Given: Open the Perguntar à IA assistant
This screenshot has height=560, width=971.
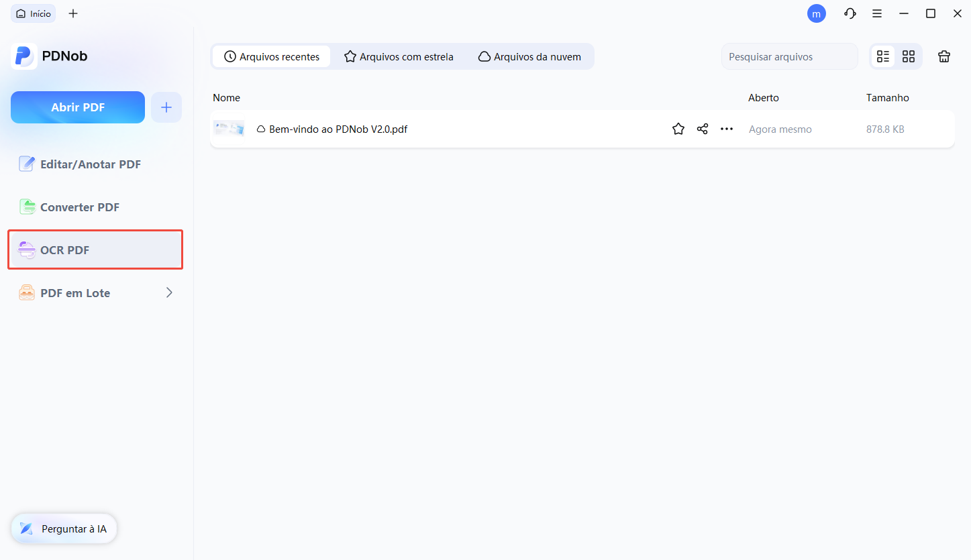Looking at the screenshot, I should coord(64,528).
